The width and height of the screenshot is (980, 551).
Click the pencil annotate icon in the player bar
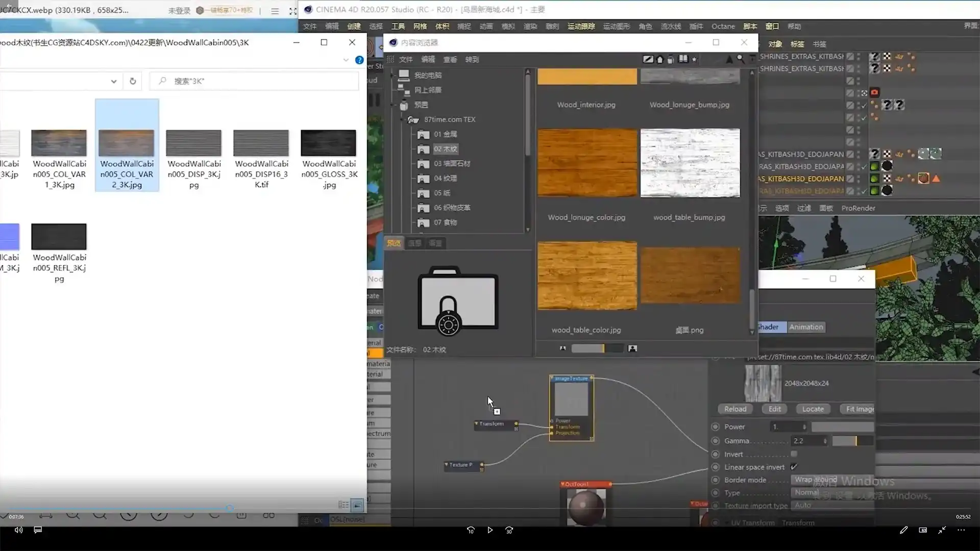pos(903,530)
